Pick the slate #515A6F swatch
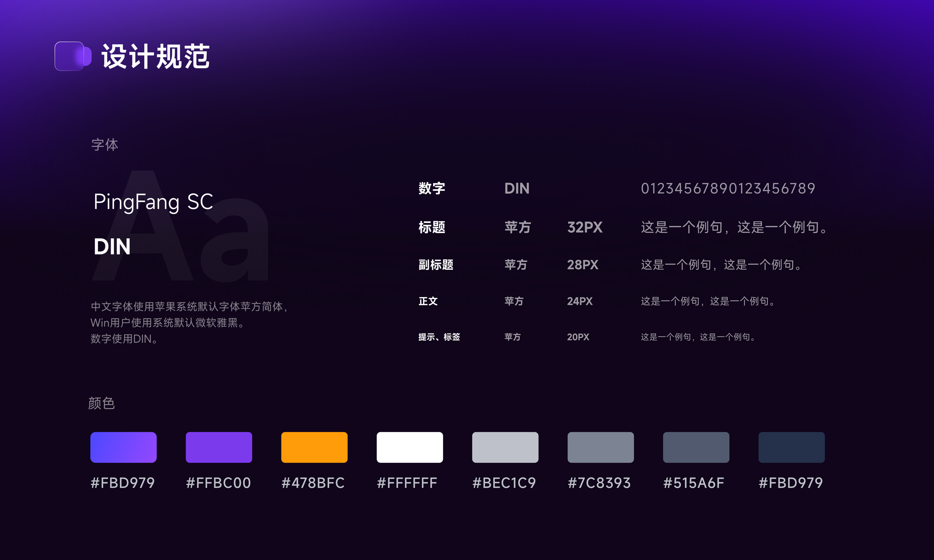Image resolution: width=934 pixels, height=560 pixels. 696,447
